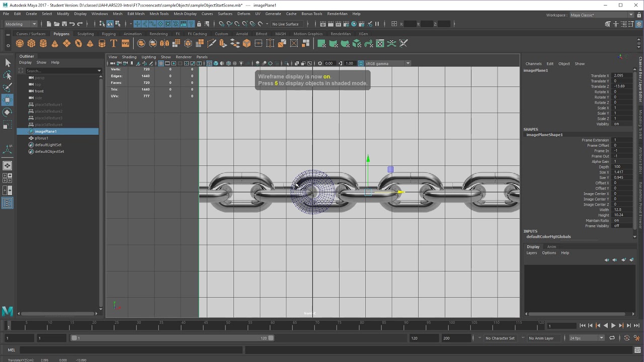This screenshot has height=362, width=644.
Task: Click the playback range slider bar
Action: 172,338
